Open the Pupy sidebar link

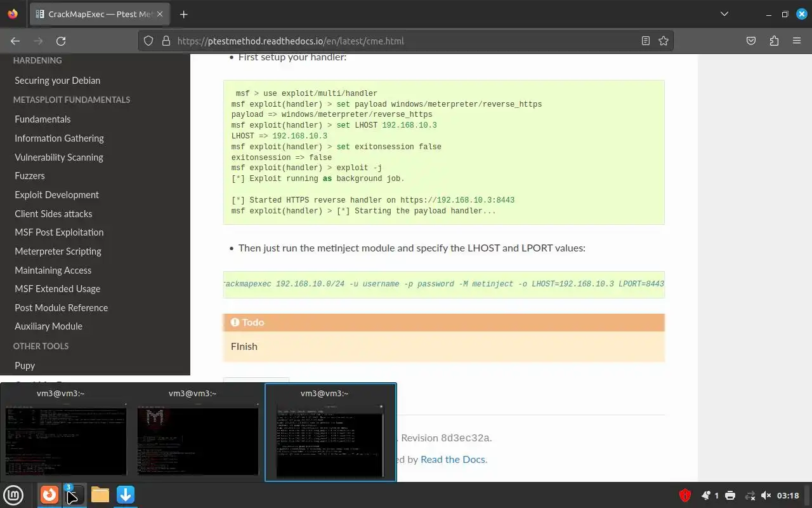pos(25,366)
